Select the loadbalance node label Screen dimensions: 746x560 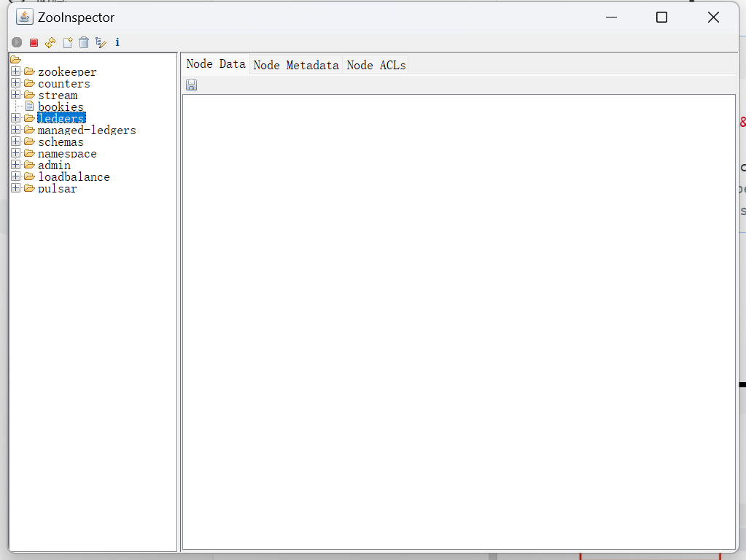[x=74, y=176]
